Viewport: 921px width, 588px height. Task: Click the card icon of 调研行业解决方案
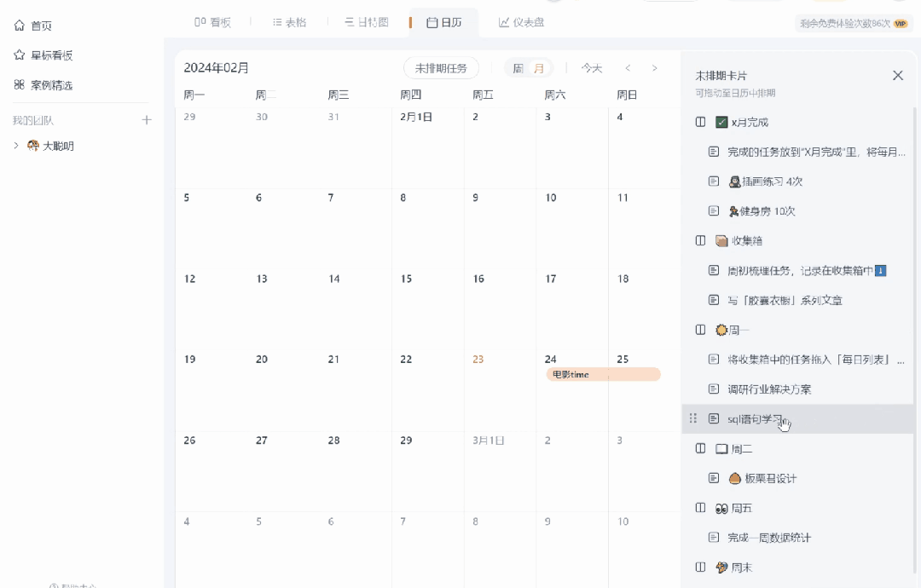(714, 389)
